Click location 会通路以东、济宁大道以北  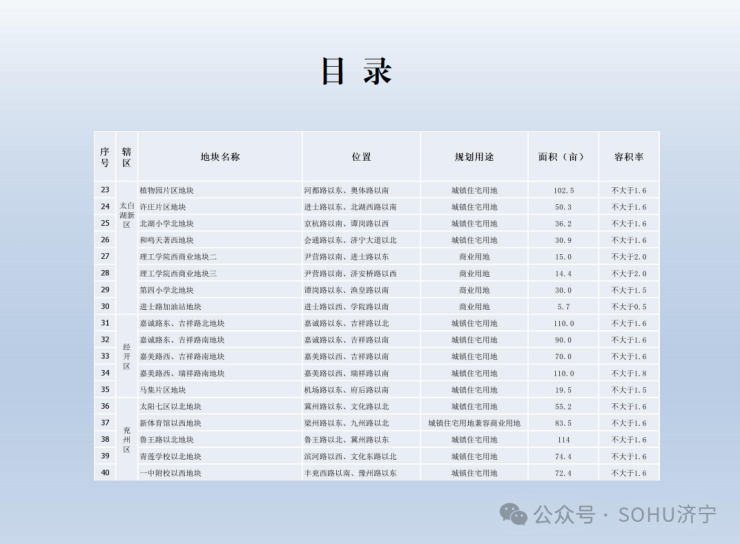coord(350,240)
